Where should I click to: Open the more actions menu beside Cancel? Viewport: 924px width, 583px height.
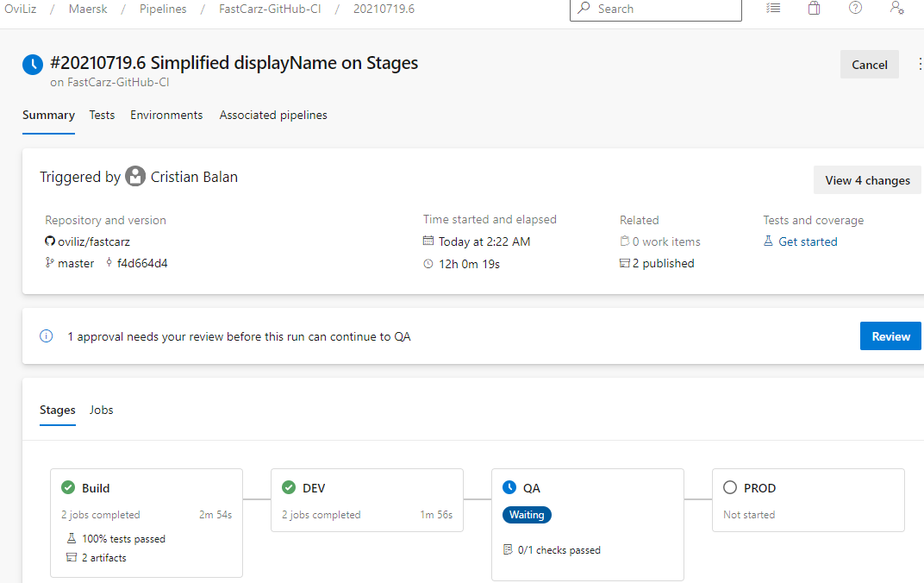click(920, 65)
